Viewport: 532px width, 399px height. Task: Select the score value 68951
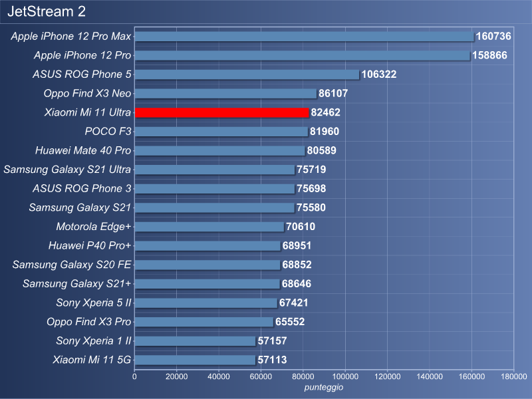pyautogui.click(x=297, y=245)
